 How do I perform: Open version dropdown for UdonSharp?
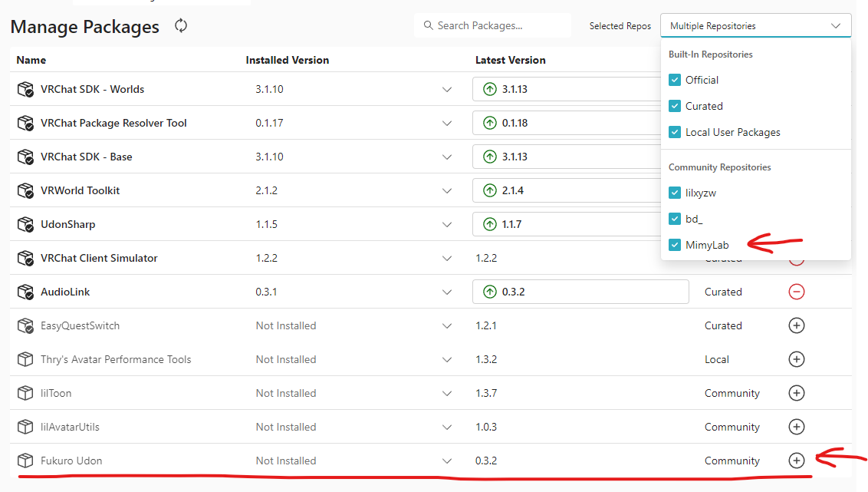tap(447, 224)
